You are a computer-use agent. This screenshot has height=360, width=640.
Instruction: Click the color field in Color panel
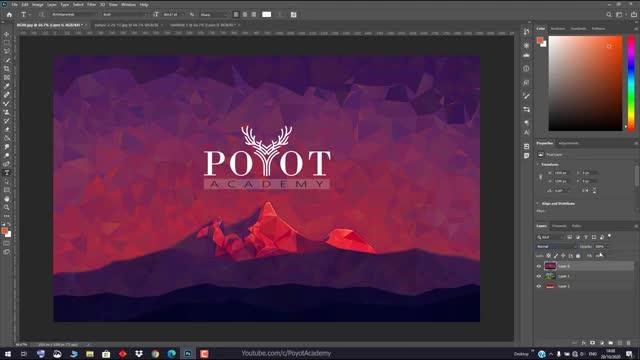(585, 83)
